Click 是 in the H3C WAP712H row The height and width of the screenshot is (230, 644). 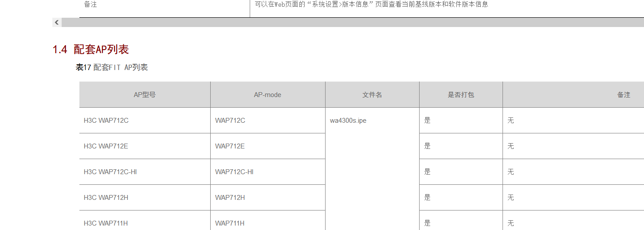coord(427,198)
